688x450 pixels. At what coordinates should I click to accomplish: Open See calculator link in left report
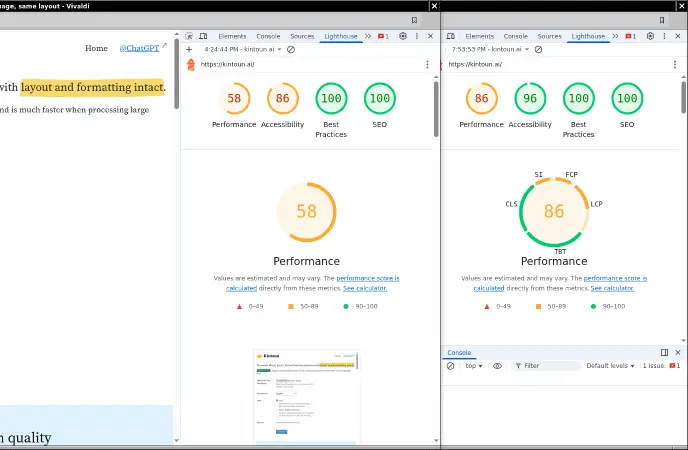tap(365, 288)
